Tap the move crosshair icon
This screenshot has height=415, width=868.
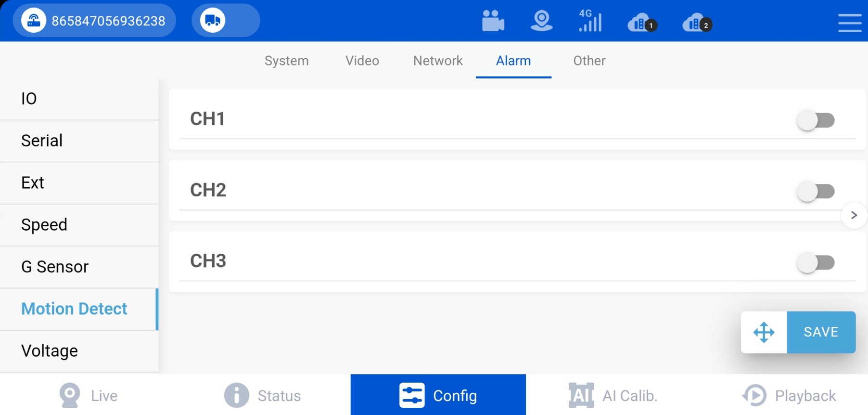point(764,332)
